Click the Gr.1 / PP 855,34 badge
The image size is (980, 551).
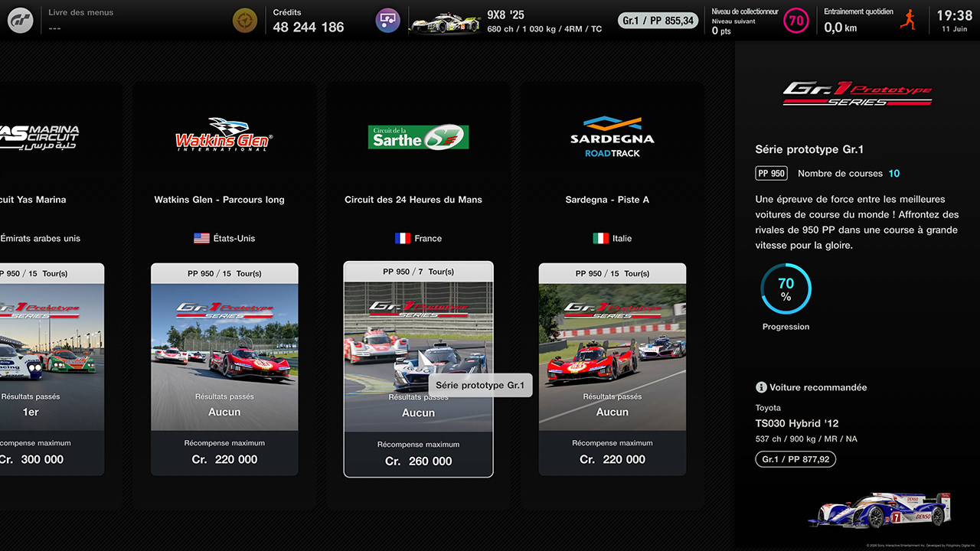[x=658, y=21]
